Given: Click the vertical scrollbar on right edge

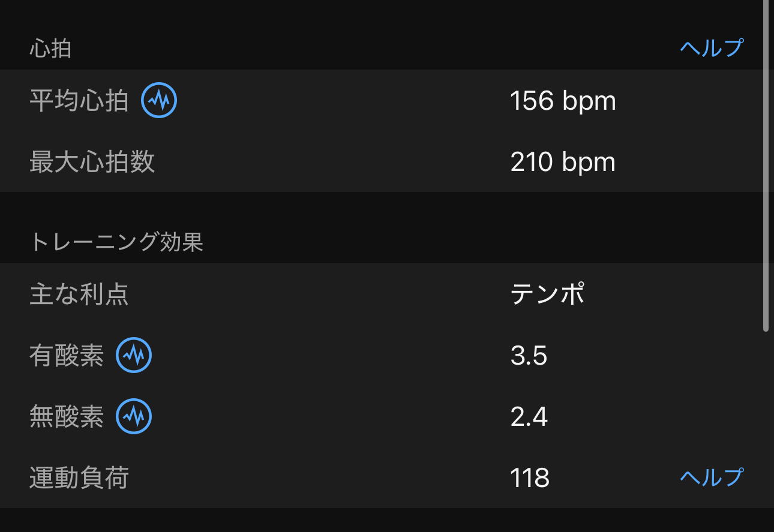Looking at the screenshot, I should [766, 166].
